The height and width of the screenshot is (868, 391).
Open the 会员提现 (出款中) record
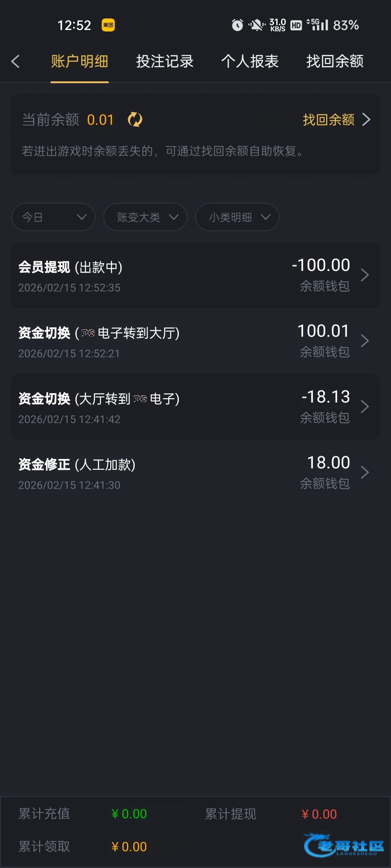point(145,275)
